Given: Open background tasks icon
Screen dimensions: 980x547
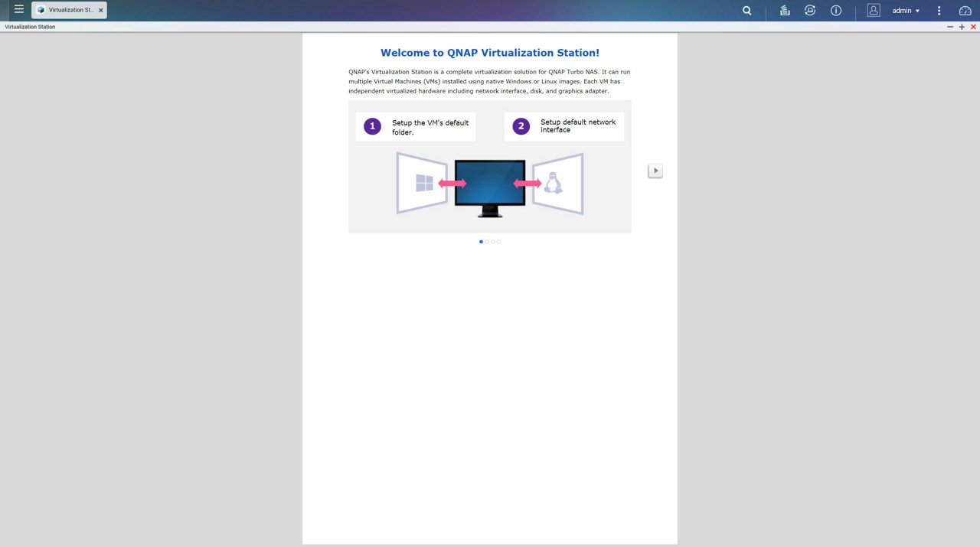Looking at the screenshot, I should [785, 11].
